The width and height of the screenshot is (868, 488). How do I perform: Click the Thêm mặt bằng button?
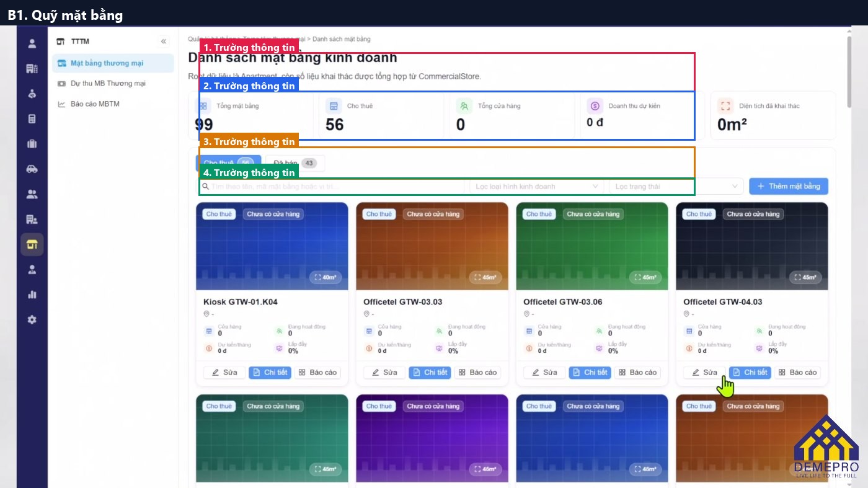[x=789, y=186]
